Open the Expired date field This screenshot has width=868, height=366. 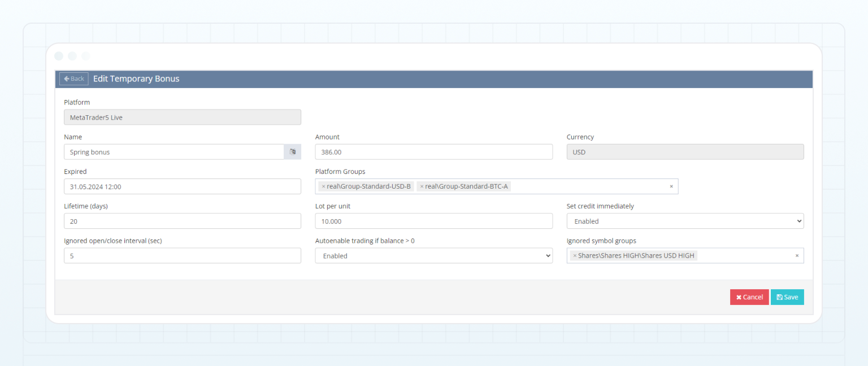[x=182, y=186]
